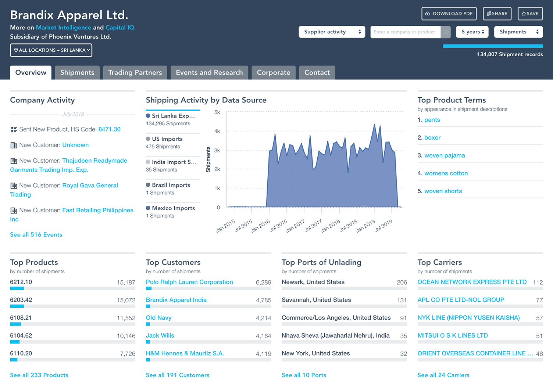The height and width of the screenshot is (392, 553).
Task: Click the Download PDF button
Action: point(449,14)
